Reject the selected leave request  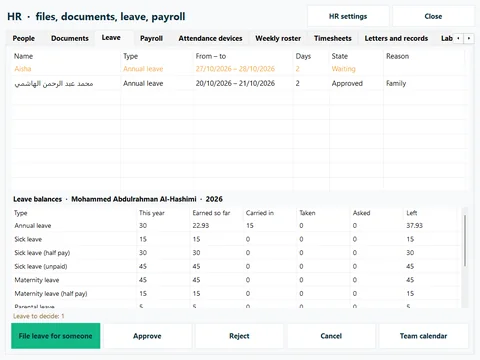tap(239, 336)
